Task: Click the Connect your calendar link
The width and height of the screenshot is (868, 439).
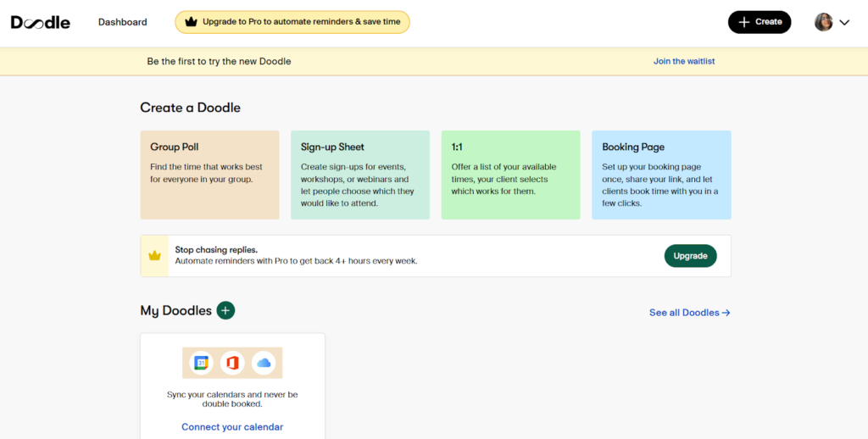Action: [x=232, y=427]
